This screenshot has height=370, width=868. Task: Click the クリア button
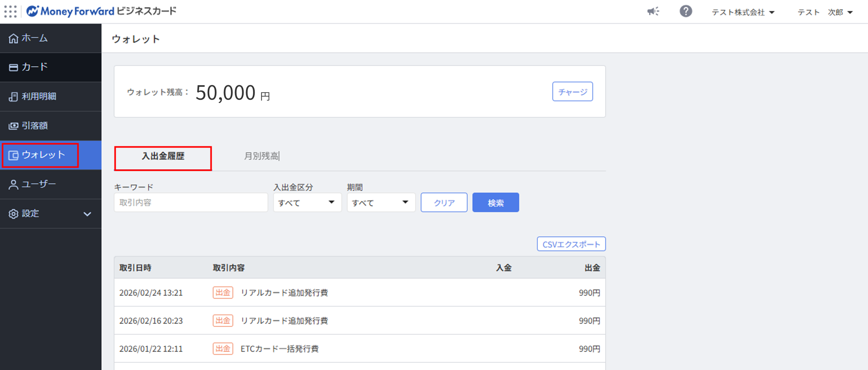tap(444, 203)
